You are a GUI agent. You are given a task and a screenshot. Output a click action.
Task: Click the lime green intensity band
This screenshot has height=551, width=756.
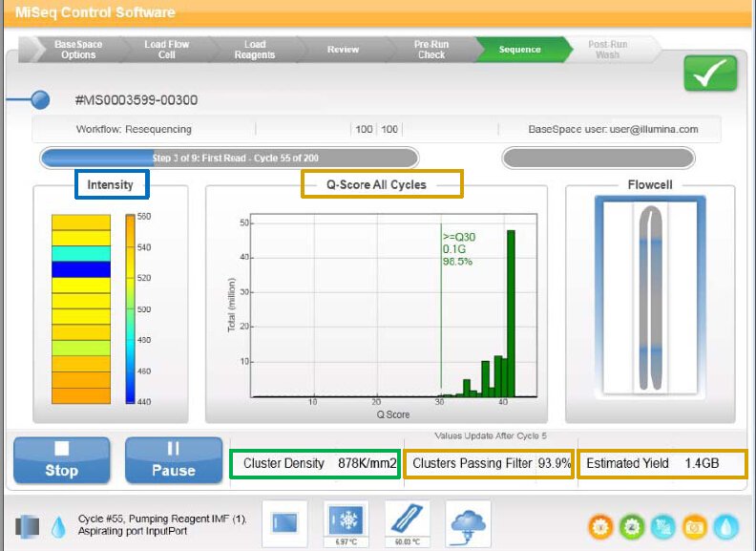coord(81,348)
